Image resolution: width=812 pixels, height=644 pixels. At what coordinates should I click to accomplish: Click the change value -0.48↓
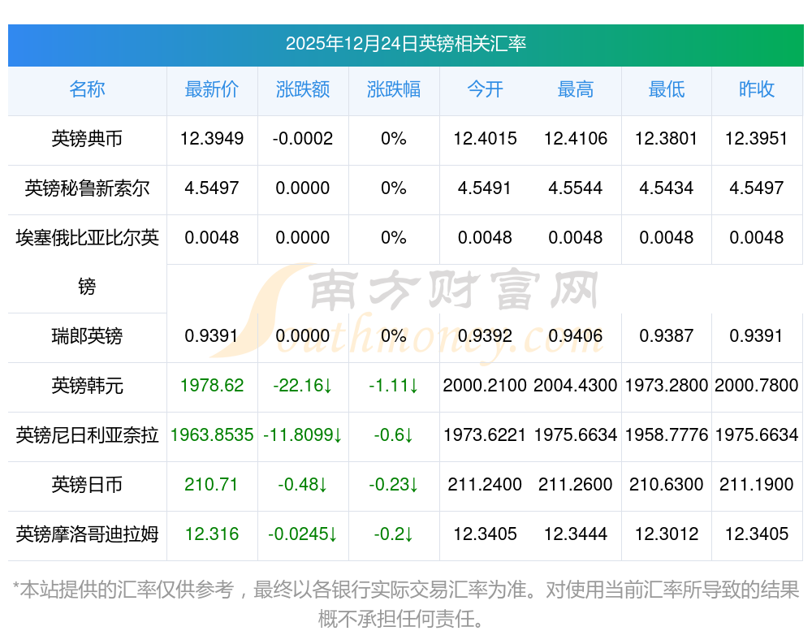tap(302, 485)
